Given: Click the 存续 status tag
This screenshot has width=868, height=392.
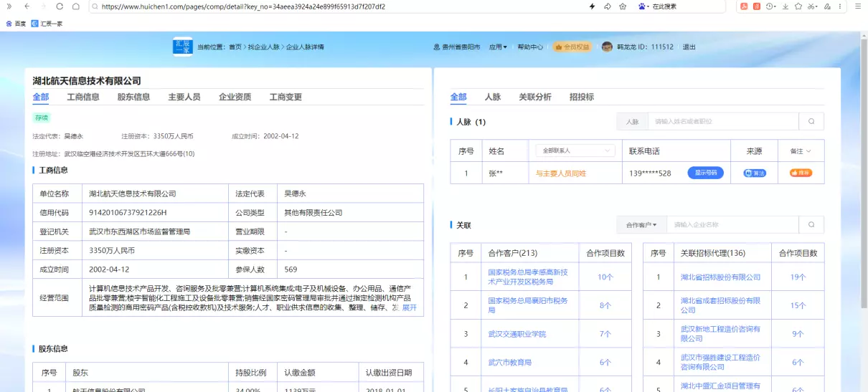Looking at the screenshot, I should (42, 118).
